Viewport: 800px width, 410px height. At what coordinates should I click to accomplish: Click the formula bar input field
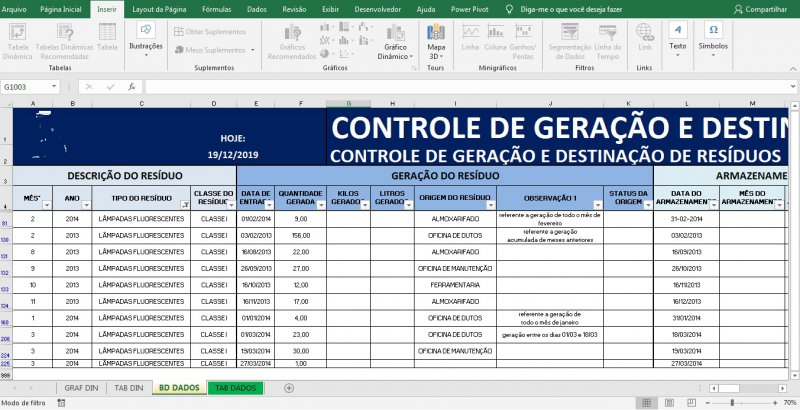(x=450, y=87)
